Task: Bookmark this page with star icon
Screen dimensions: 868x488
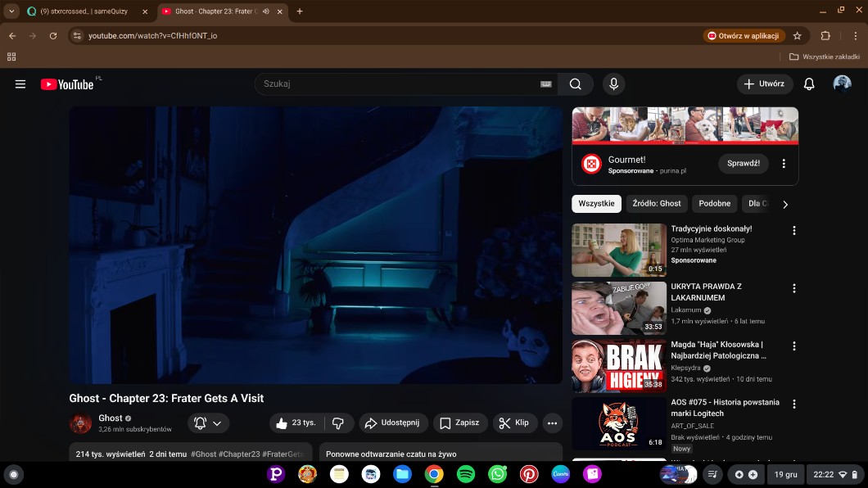Action: (x=798, y=36)
